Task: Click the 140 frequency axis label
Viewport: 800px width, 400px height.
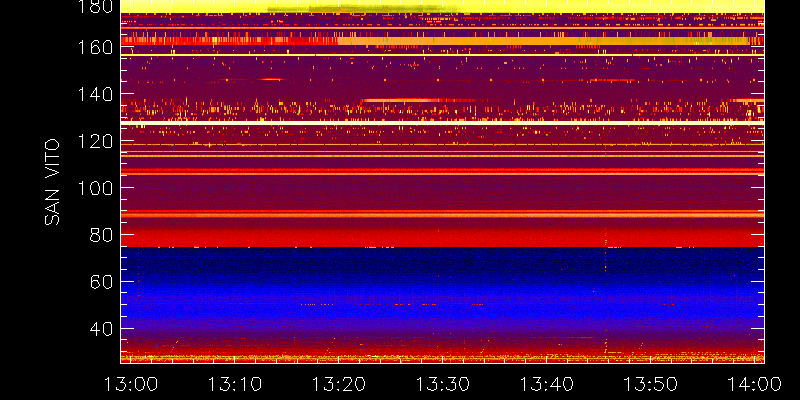Action: (x=95, y=94)
